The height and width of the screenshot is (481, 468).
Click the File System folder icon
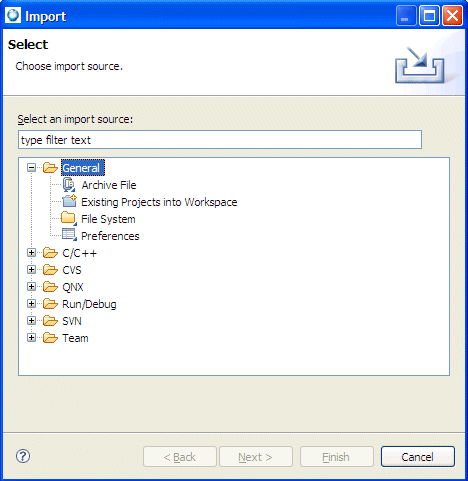(69, 219)
